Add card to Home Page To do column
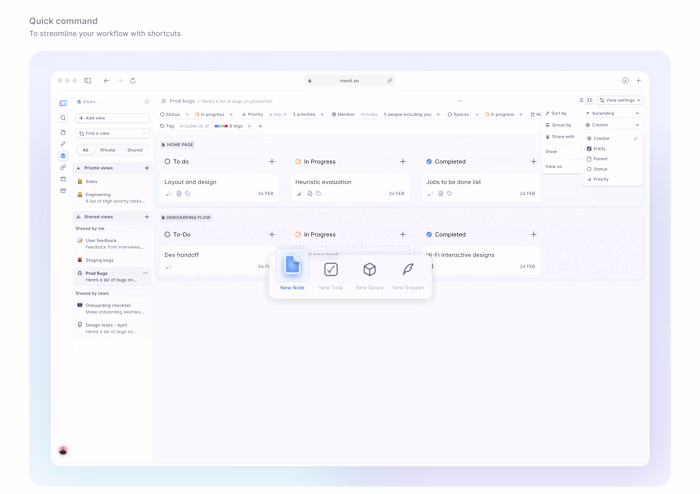This screenshot has width=700, height=494. (x=272, y=162)
